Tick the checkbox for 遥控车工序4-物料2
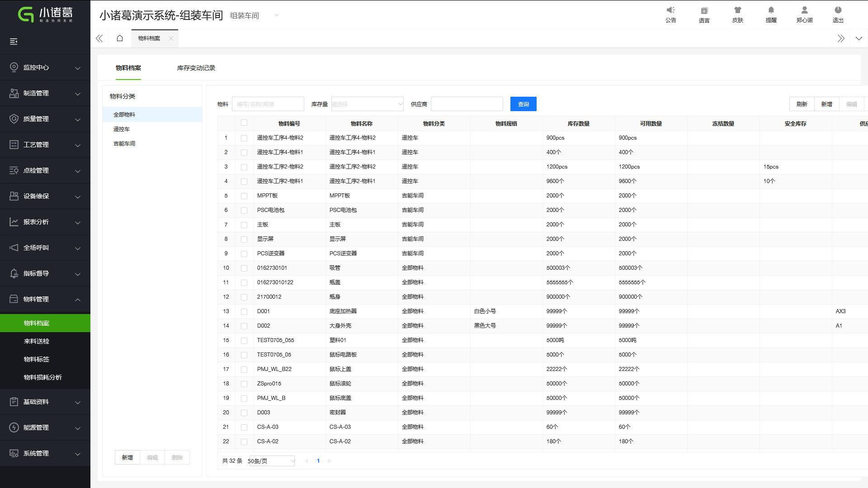 (x=244, y=138)
